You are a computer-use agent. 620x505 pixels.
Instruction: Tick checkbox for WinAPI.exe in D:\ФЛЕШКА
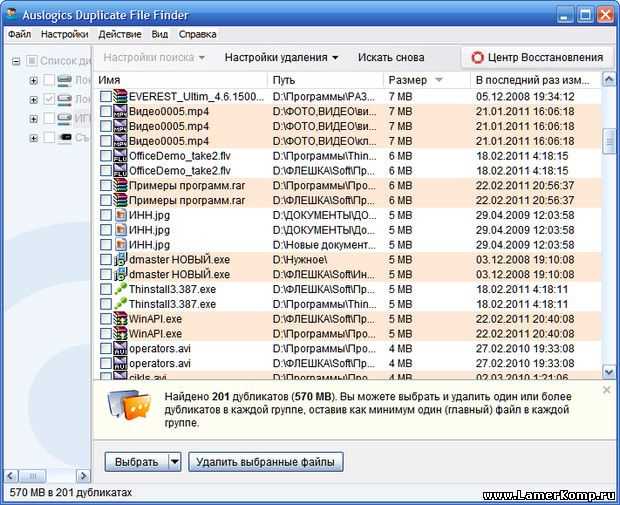click(106, 319)
